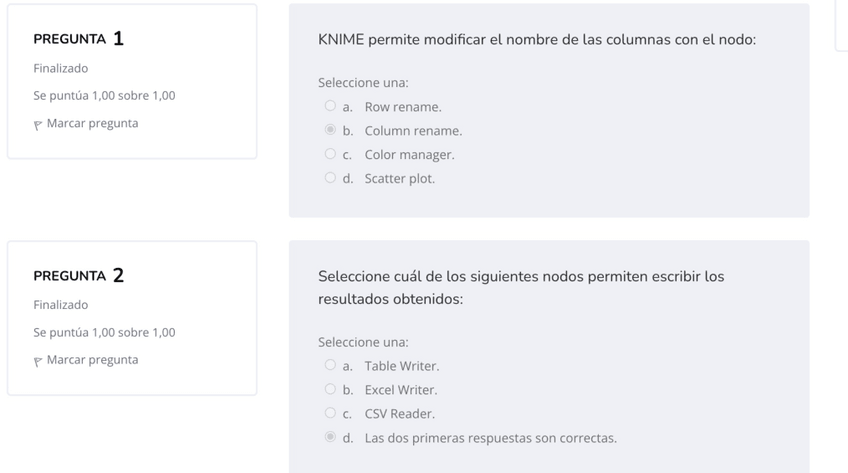The width and height of the screenshot is (848, 473).
Task: Click the flag icon in Pregunta 2
Action: point(38,361)
